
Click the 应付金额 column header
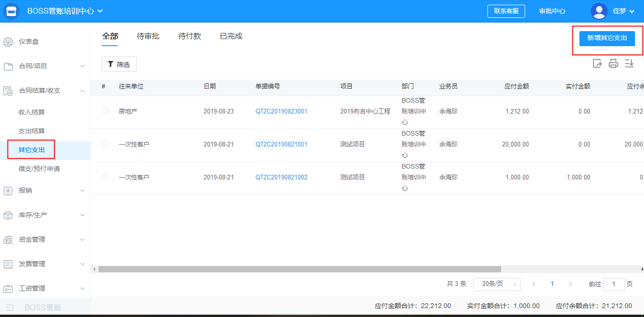(517, 87)
